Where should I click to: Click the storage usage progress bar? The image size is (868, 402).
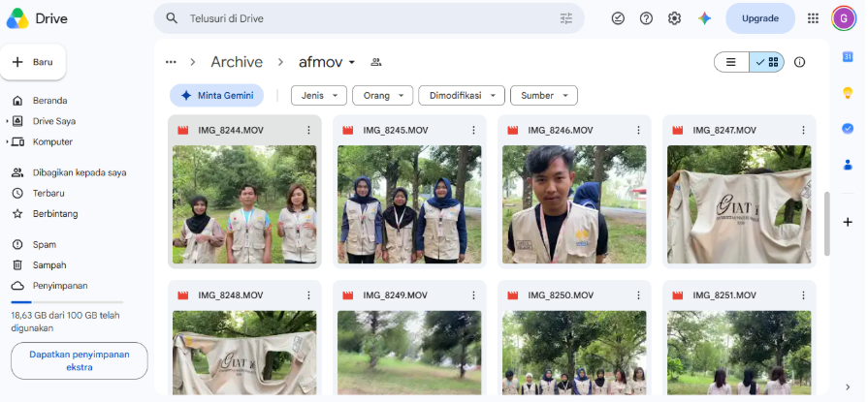pyautogui.click(x=67, y=302)
